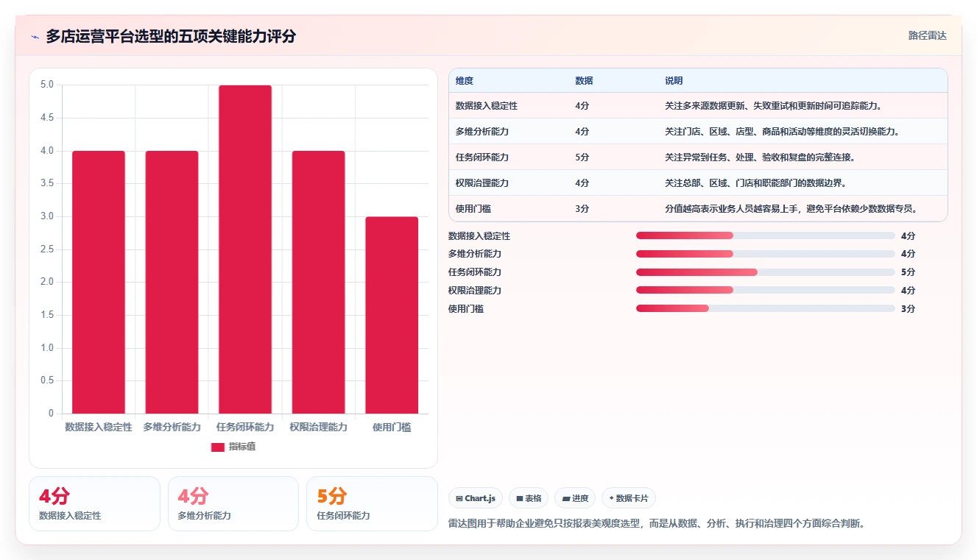Click the 5.0 y-axis label

click(47, 85)
